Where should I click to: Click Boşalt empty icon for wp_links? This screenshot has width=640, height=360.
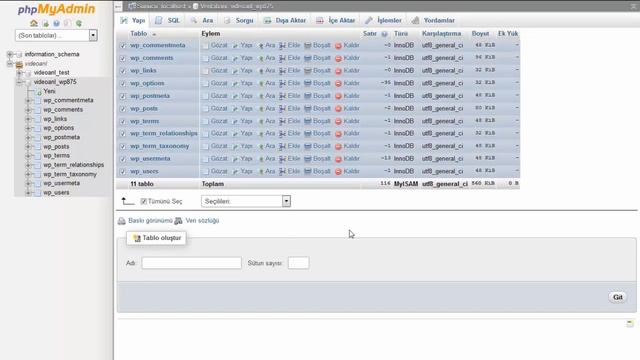pos(308,71)
